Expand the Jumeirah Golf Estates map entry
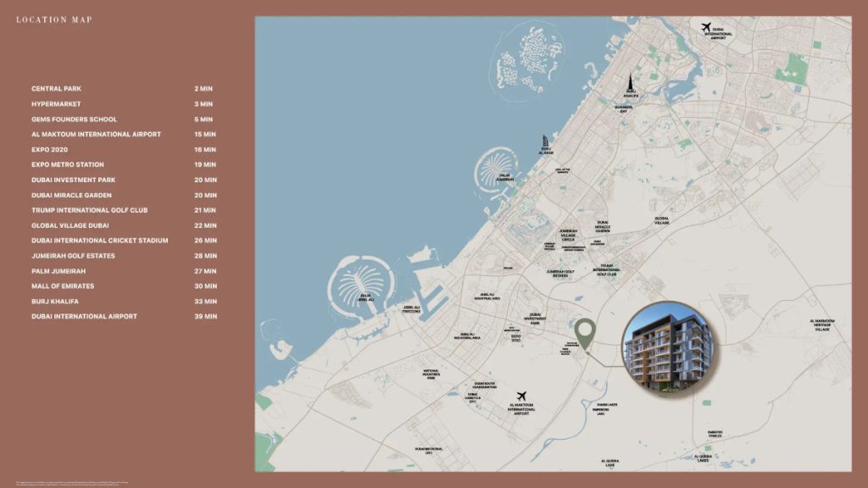The width and height of the screenshot is (868, 488). click(559, 273)
